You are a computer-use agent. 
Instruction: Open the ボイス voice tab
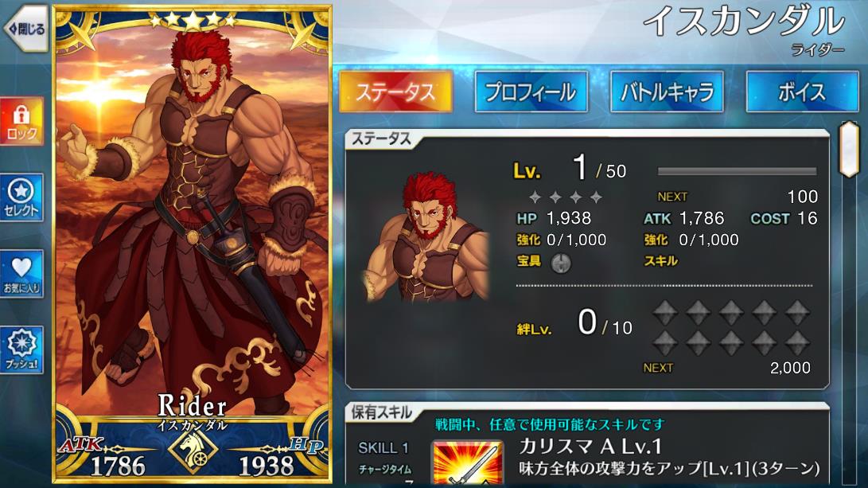[x=802, y=92]
